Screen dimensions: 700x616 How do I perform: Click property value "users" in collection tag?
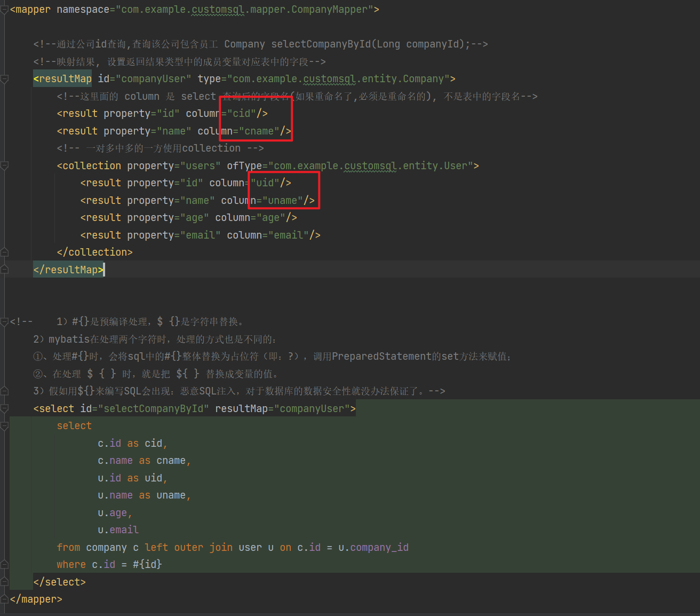pyautogui.click(x=201, y=166)
